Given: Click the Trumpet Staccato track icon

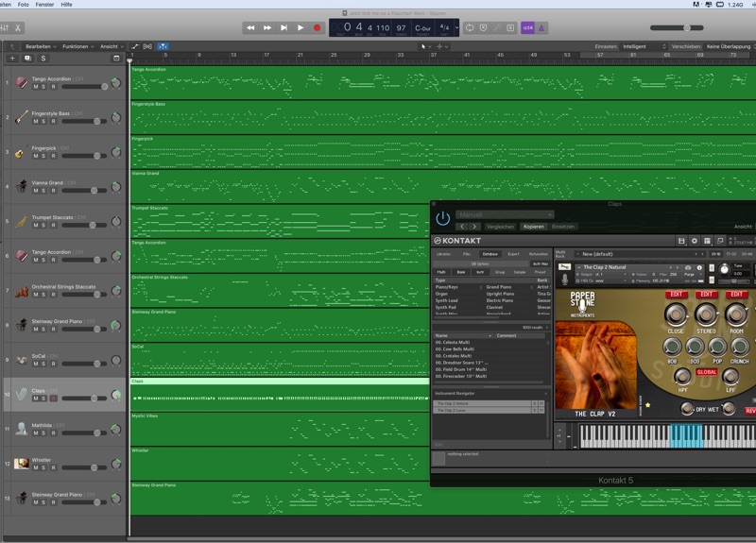Looking at the screenshot, I should [x=21, y=221].
